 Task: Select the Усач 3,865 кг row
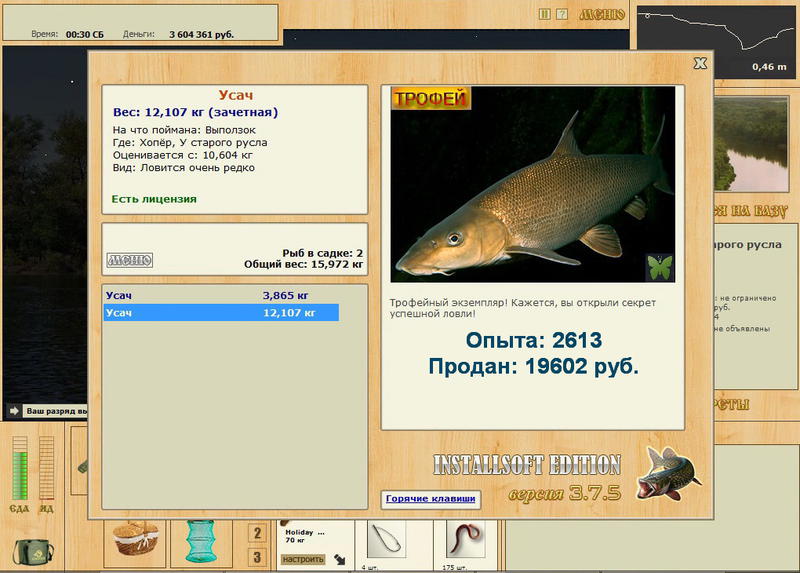(x=221, y=295)
